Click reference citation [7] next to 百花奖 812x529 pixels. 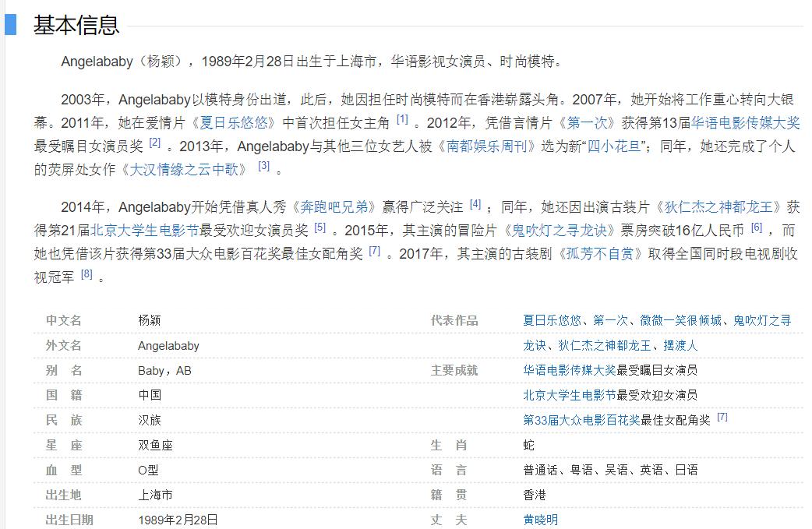click(722, 417)
